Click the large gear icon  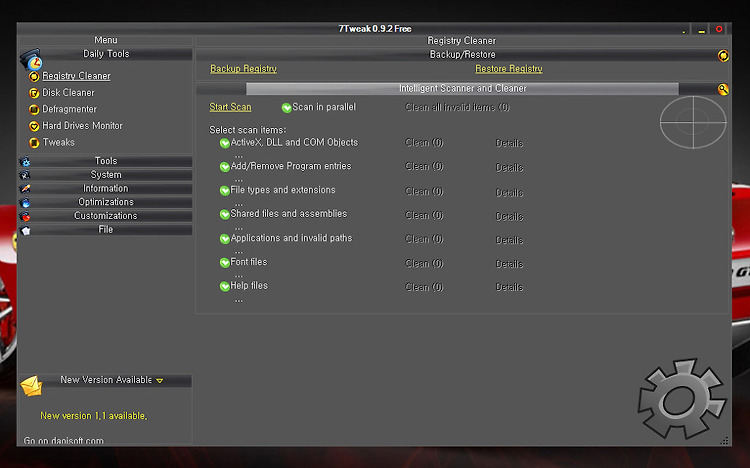(x=681, y=399)
